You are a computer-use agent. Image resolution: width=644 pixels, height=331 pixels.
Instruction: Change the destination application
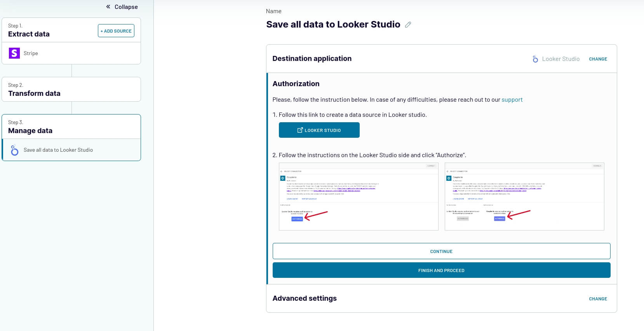pyautogui.click(x=598, y=59)
